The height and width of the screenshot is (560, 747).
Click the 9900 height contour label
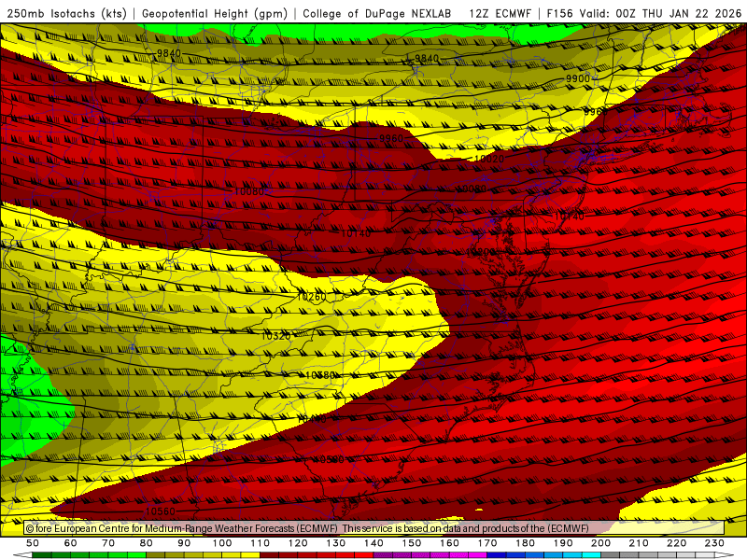[x=578, y=78]
